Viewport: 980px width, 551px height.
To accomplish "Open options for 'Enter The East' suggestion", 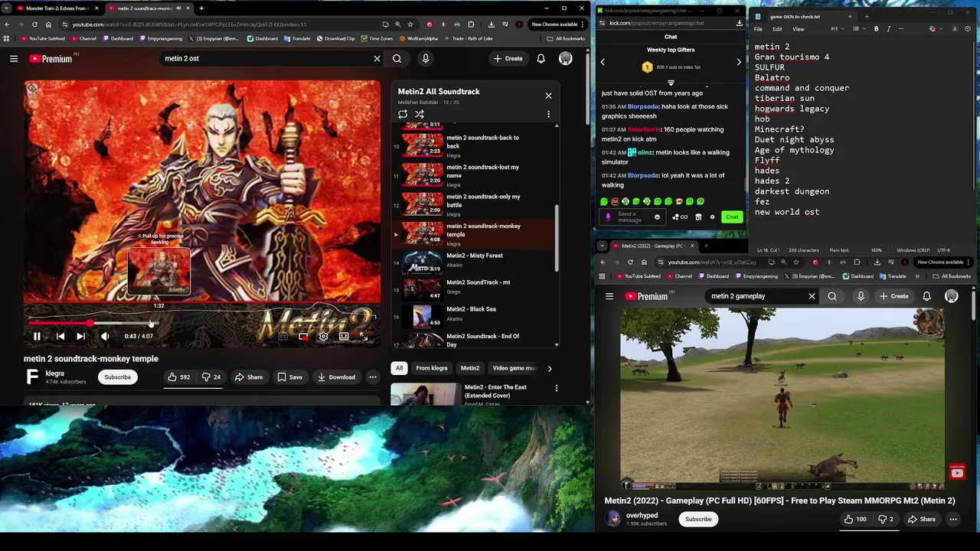I will click(x=557, y=388).
